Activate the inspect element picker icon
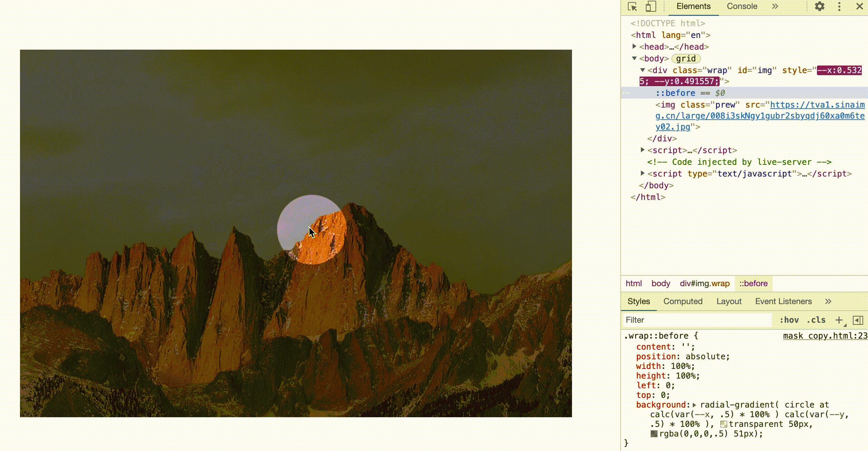 coord(632,7)
